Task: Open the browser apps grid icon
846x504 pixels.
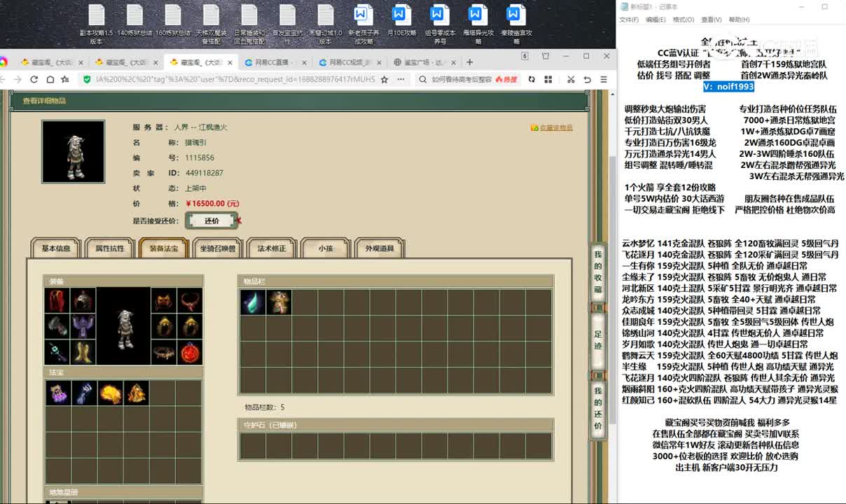Action: [548, 80]
